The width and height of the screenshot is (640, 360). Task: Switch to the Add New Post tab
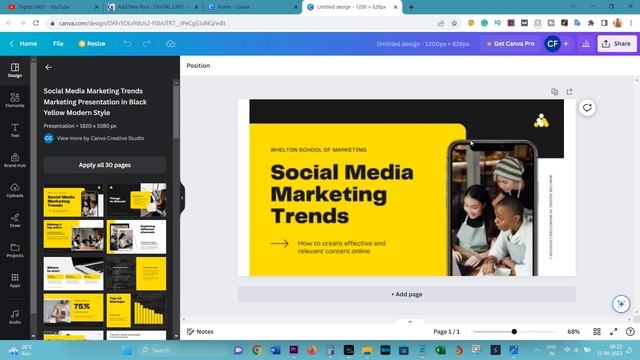(152, 7)
